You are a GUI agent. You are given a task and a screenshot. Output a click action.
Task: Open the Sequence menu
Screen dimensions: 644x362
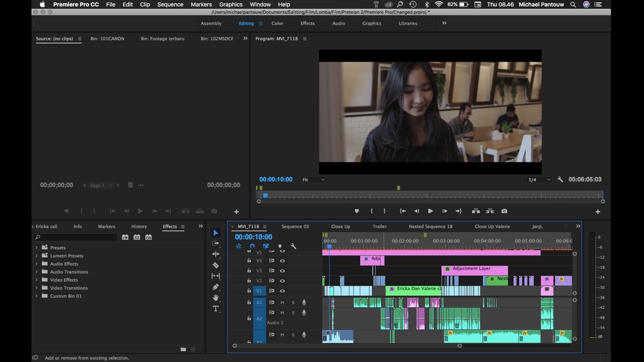pos(170,5)
